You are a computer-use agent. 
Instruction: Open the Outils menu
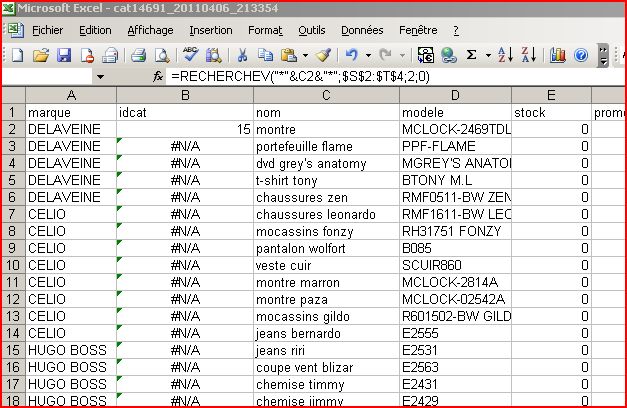[312, 30]
